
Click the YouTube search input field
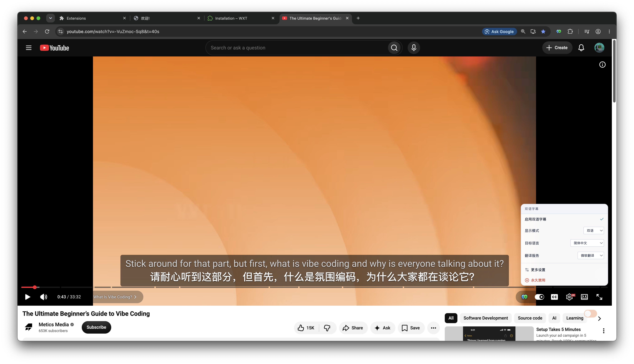tap(297, 48)
